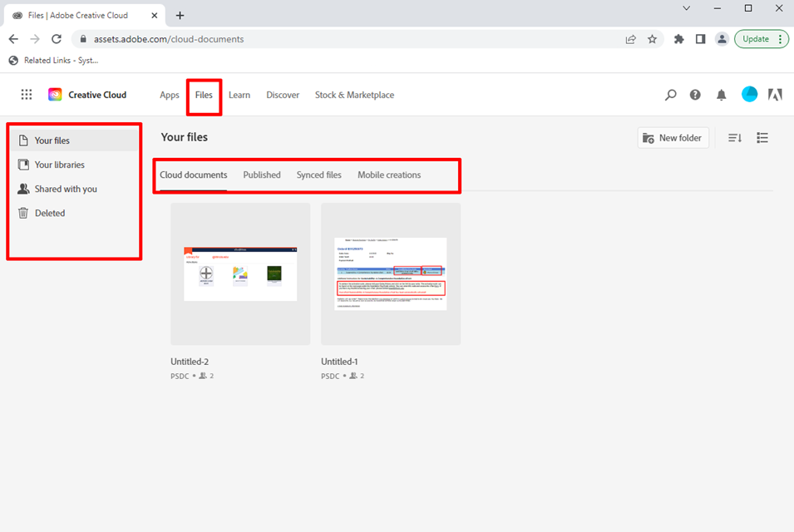Image resolution: width=794 pixels, height=532 pixels.
Task: Switch to Cloud documents tab
Action: [194, 175]
